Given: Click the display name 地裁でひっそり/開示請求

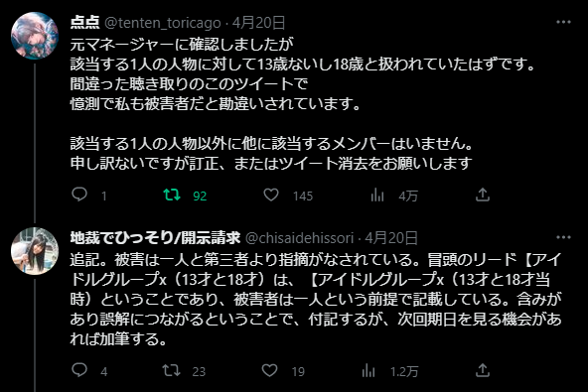Looking at the screenshot, I should click(x=155, y=238).
